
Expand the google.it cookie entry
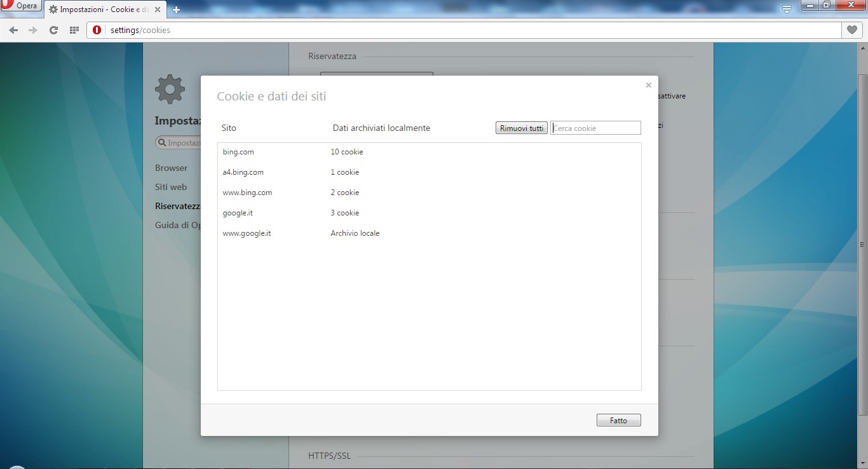click(238, 213)
